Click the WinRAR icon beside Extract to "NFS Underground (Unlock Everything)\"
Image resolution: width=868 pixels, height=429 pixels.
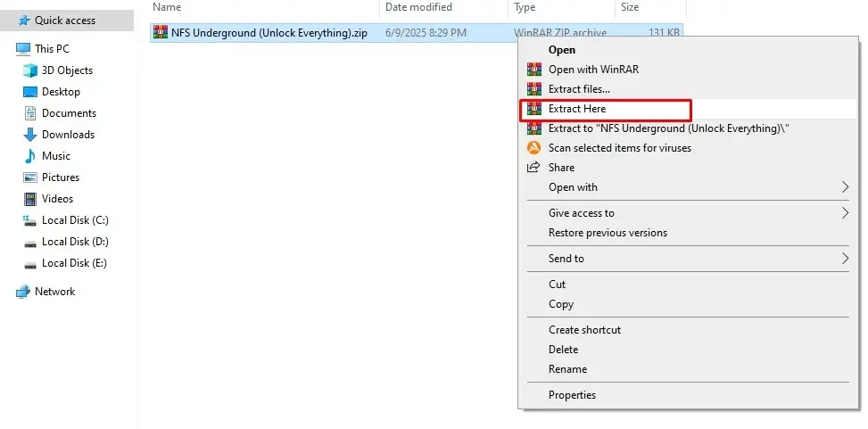coord(533,128)
